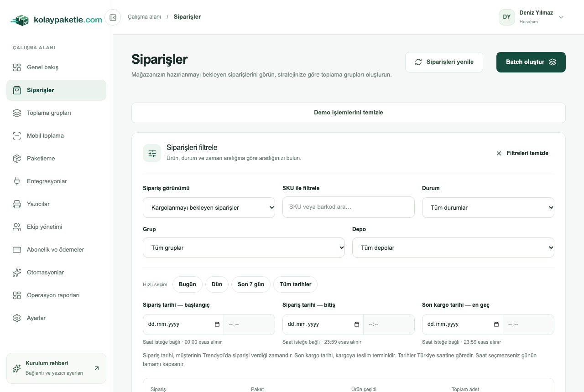Open the başlangıç date calendar picker
Viewport: 584px width, 392px height.
tap(217, 325)
